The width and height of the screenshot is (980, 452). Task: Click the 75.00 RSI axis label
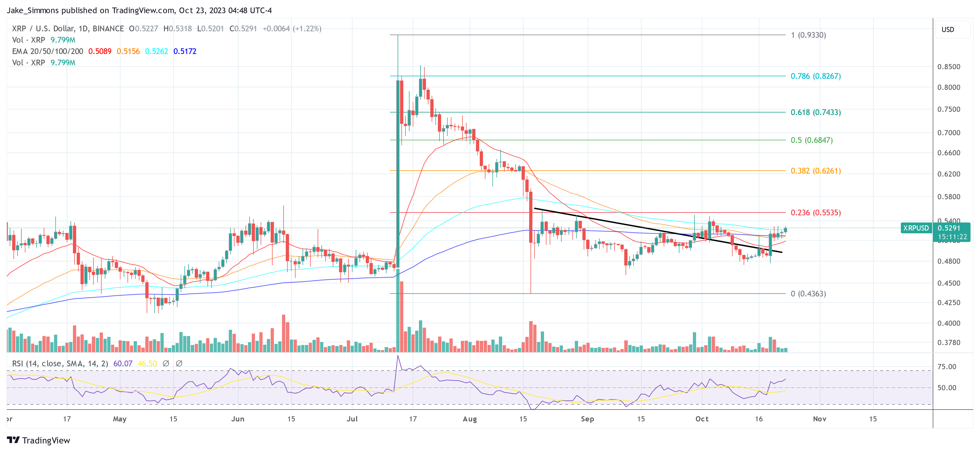[947, 367]
